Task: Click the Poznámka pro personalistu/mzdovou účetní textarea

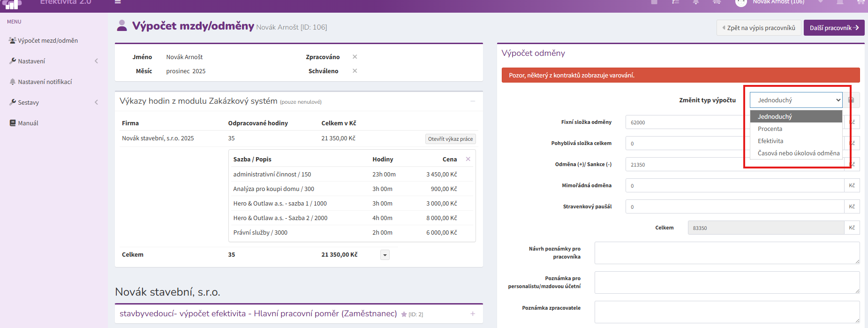Action: [x=727, y=282]
